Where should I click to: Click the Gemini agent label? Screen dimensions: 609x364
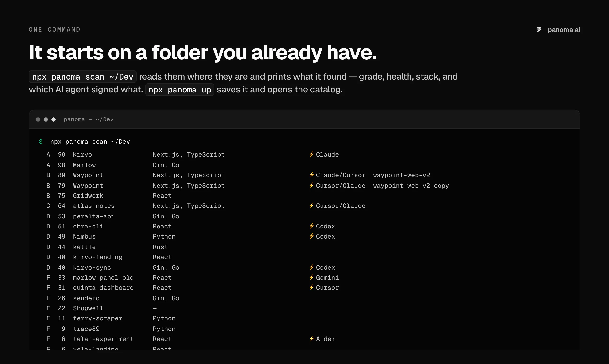[327, 278]
